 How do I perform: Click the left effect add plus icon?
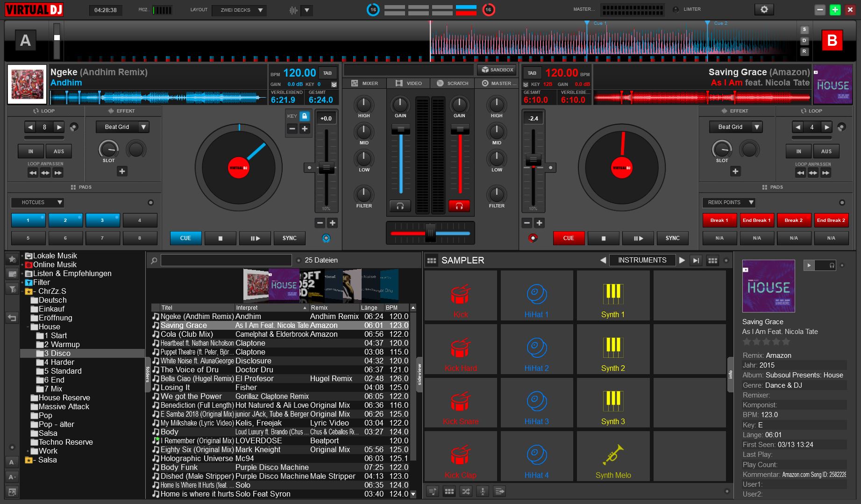point(122,171)
